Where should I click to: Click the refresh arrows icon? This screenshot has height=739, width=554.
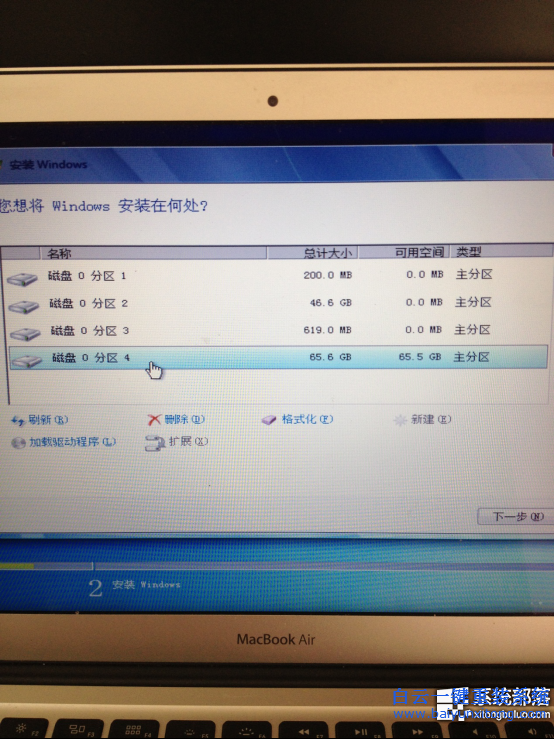pos(17,420)
